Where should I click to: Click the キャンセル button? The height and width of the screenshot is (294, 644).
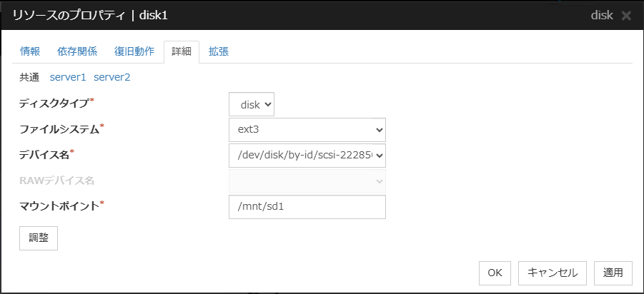(x=553, y=272)
